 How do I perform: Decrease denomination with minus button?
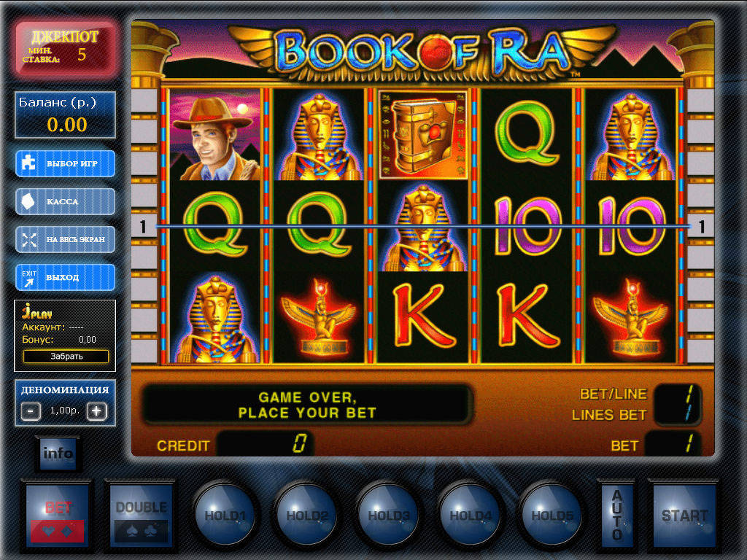[31, 411]
